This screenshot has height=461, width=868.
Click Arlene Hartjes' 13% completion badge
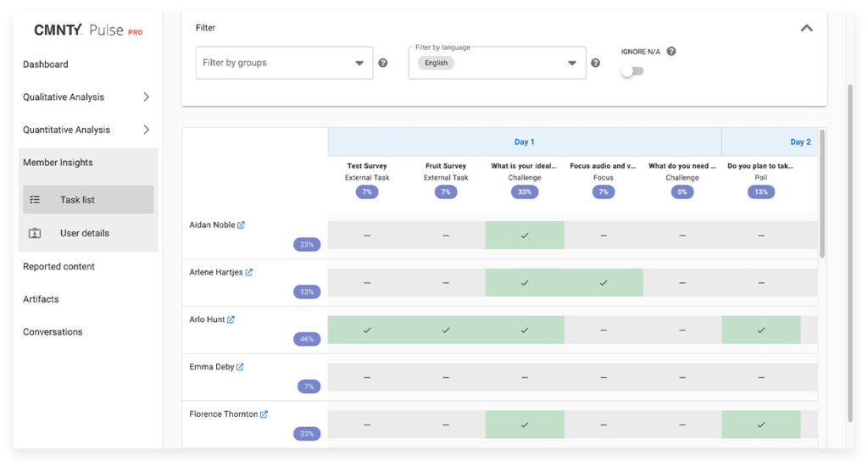point(307,292)
